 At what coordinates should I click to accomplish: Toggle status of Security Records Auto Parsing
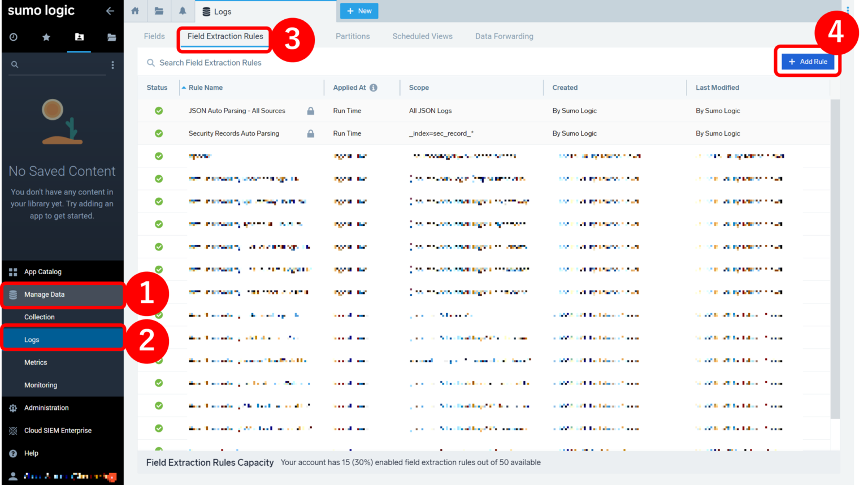pyautogui.click(x=159, y=133)
